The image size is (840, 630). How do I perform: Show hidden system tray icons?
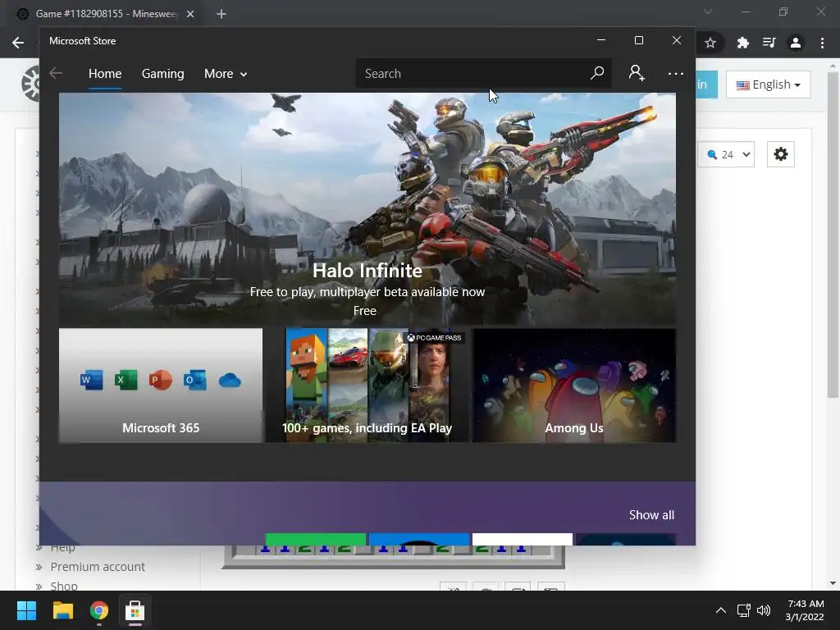click(x=721, y=610)
